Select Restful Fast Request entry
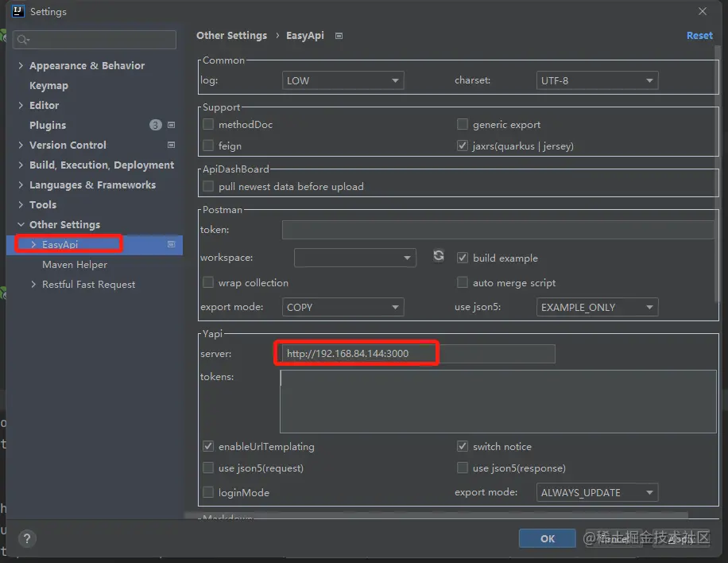This screenshot has width=728, height=563. pyautogui.click(x=89, y=285)
